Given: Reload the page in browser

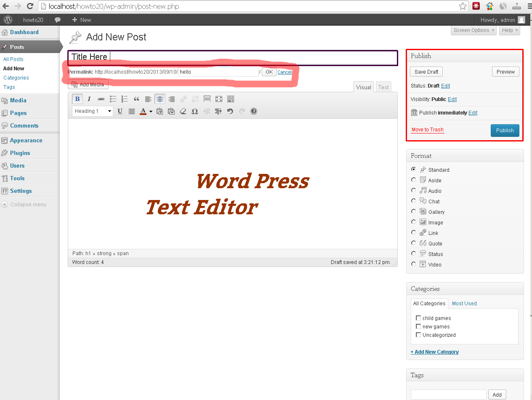Looking at the screenshot, I should 30,6.
